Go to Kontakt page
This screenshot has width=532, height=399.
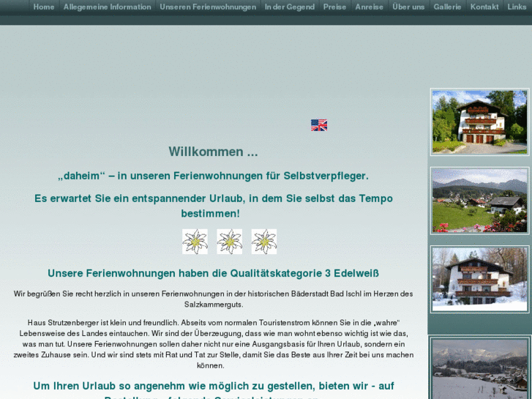[x=484, y=7]
